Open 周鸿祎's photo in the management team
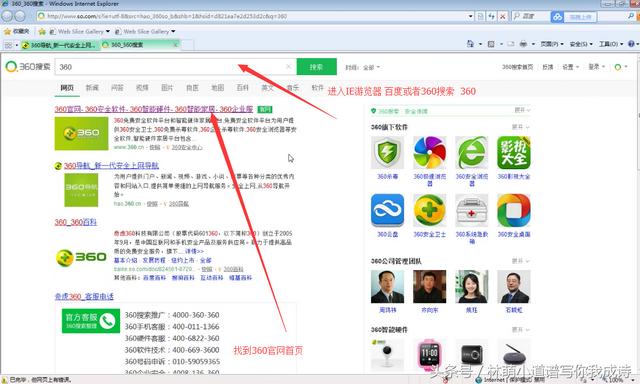640x384 pixels. 387,286
